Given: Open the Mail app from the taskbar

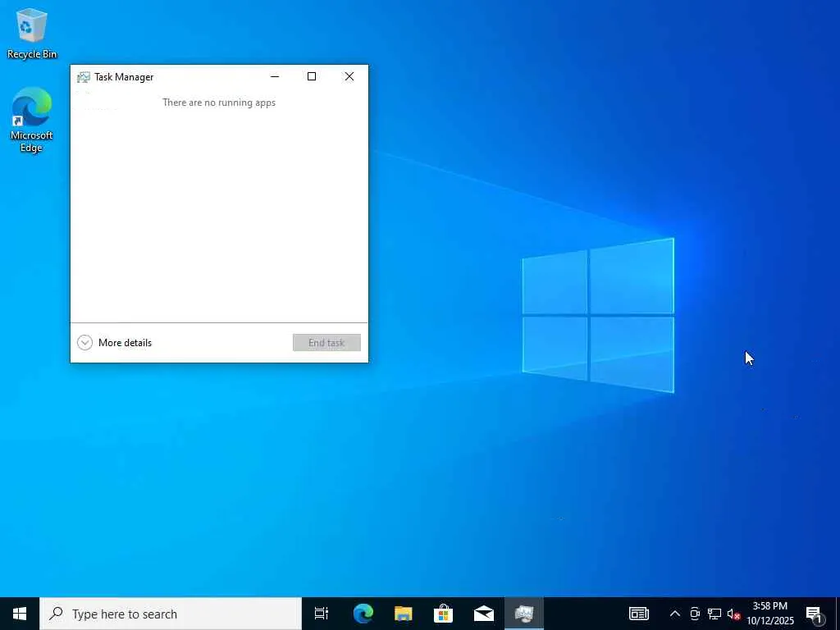Looking at the screenshot, I should pos(484,614).
